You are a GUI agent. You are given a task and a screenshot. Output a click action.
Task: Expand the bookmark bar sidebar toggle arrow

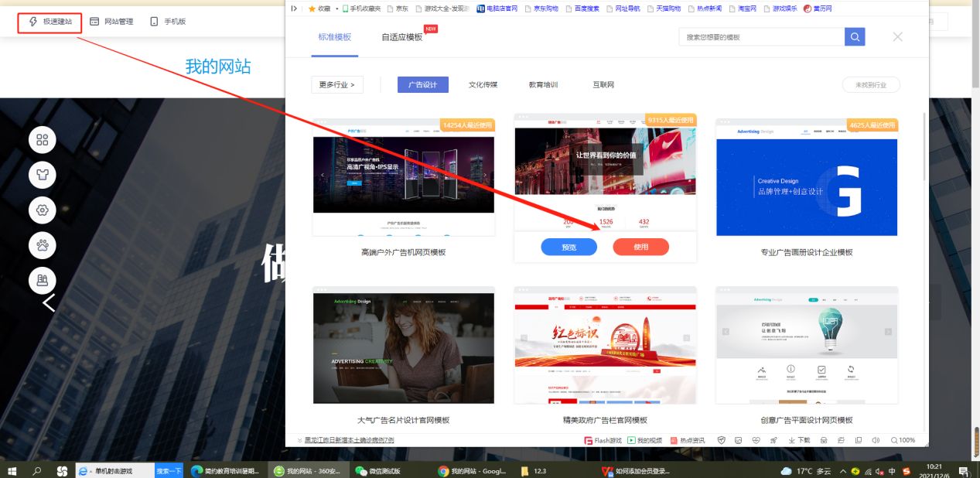click(x=294, y=9)
